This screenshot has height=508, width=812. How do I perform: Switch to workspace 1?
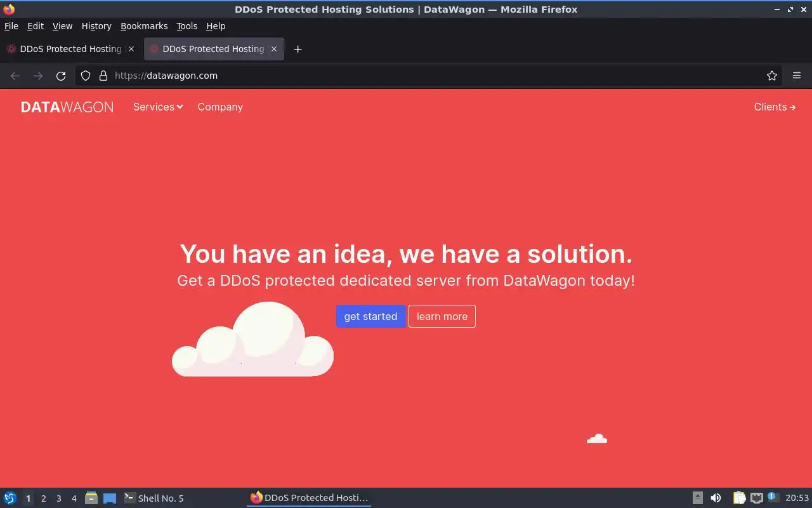tap(28, 498)
